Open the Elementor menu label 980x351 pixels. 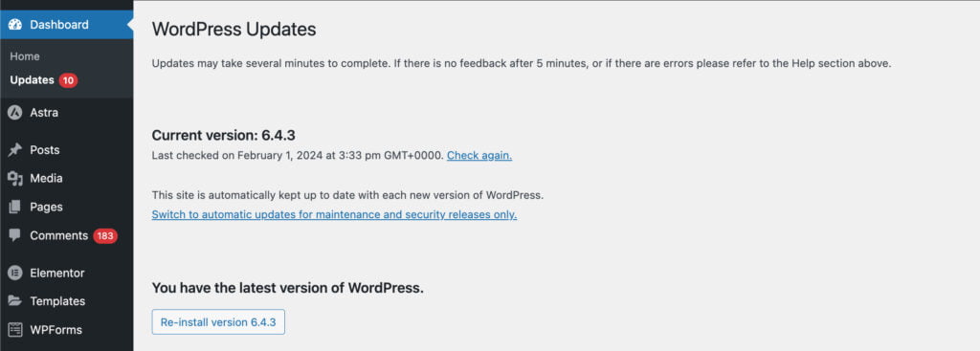56,273
